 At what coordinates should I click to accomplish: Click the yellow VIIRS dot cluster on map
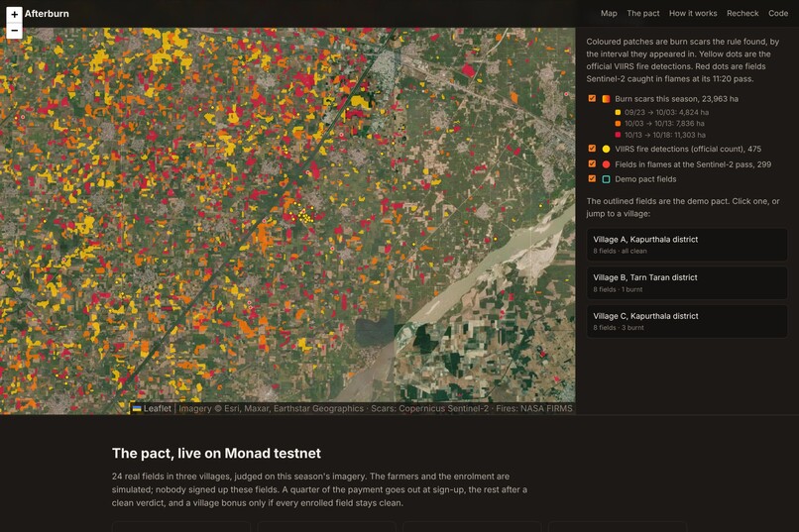[x=304, y=214]
